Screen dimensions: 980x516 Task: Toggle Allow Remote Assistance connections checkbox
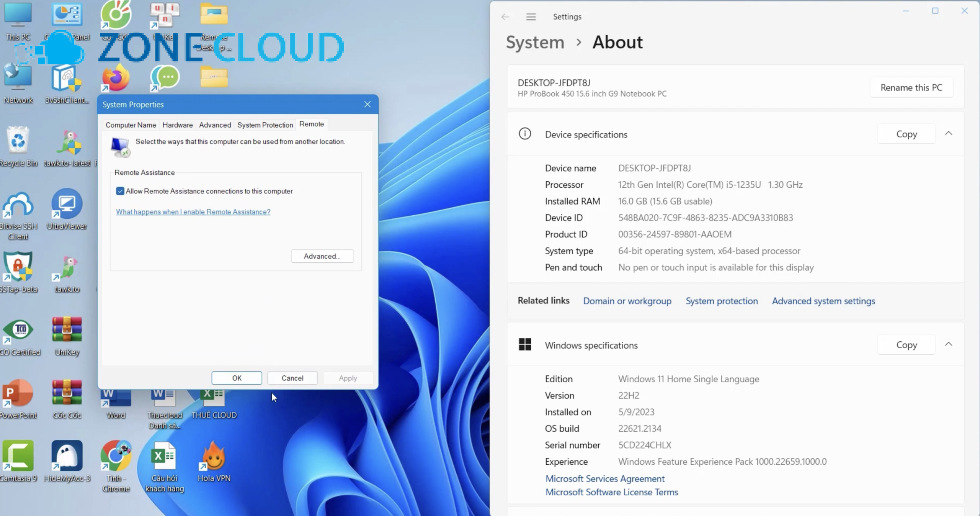(x=120, y=191)
